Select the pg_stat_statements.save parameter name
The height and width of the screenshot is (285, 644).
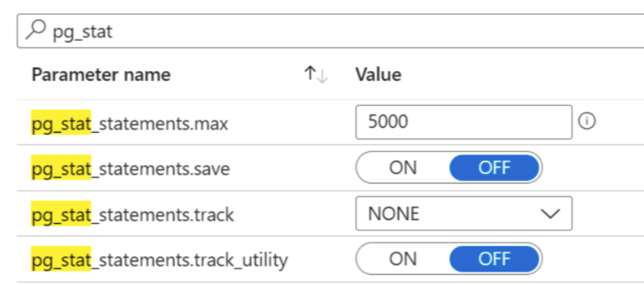click(x=130, y=168)
